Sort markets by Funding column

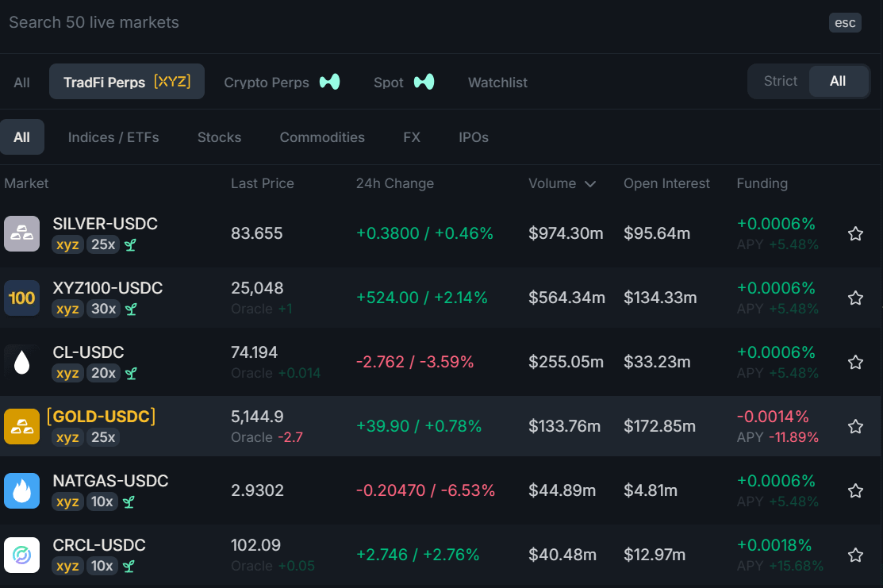762,183
